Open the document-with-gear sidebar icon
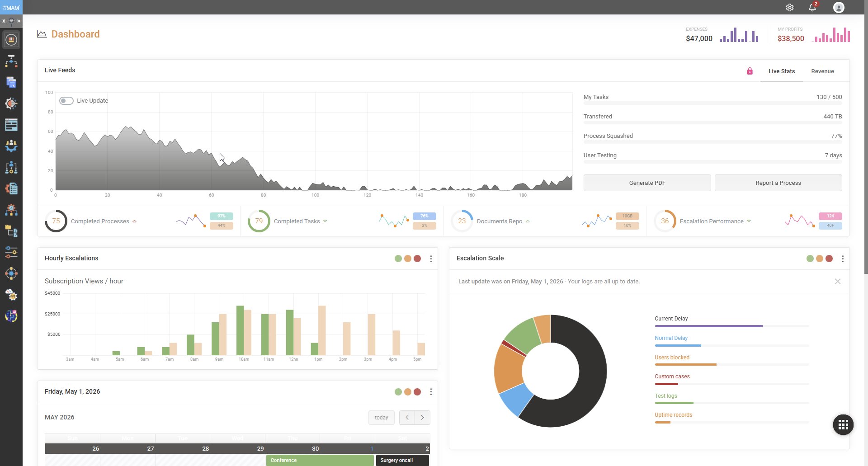The height and width of the screenshot is (466, 868). coord(11,188)
